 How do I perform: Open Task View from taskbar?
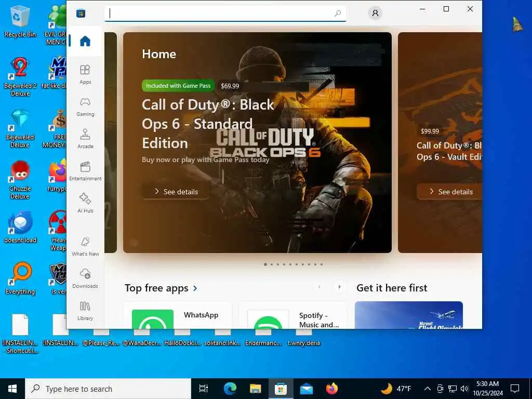tap(204, 389)
